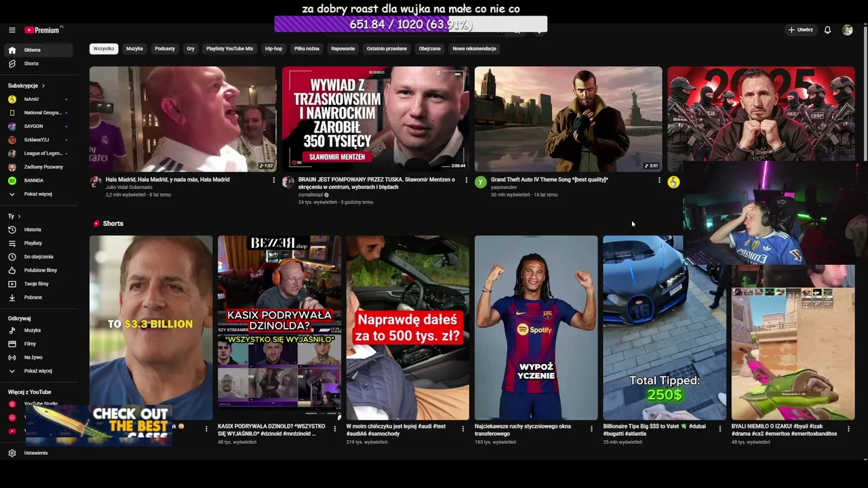Go to Główna in the sidebar

click(40, 50)
